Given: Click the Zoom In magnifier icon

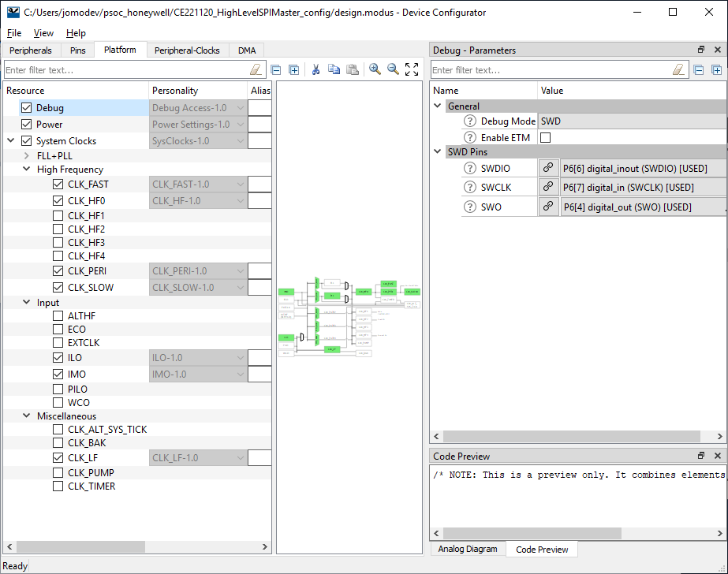Looking at the screenshot, I should point(375,69).
